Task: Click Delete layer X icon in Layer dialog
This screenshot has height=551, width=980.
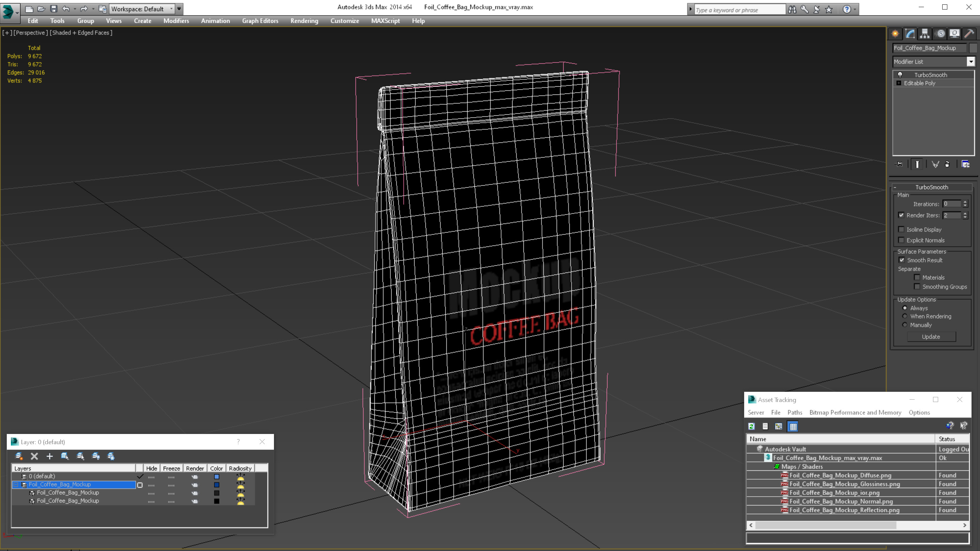Action: [34, 456]
